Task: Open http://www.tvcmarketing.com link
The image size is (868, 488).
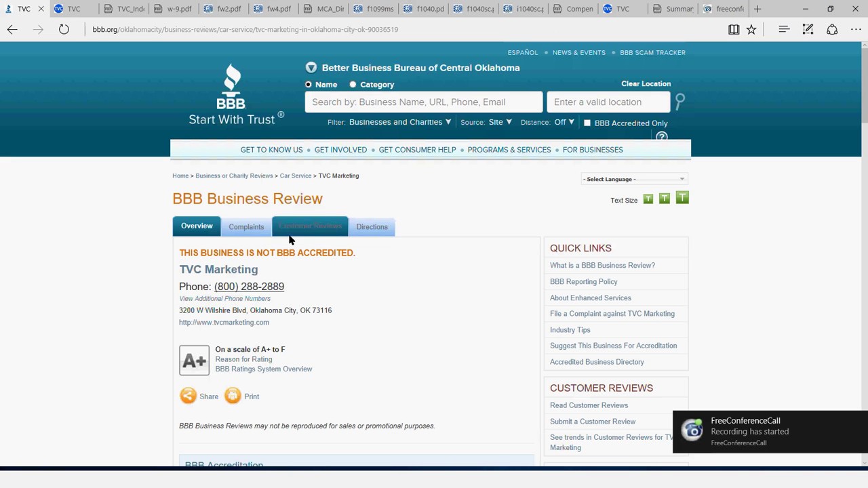Action: tap(224, 323)
